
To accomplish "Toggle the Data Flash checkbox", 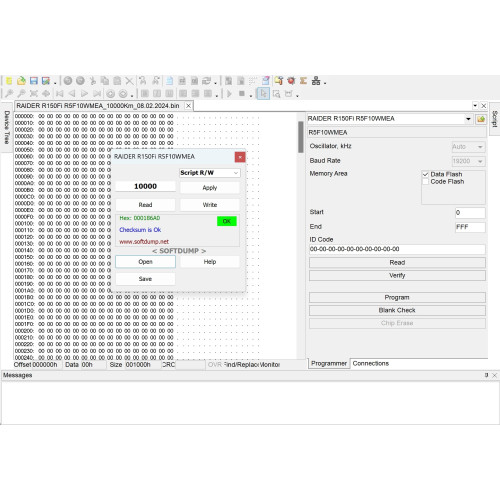I will pyautogui.click(x=425, y=174).
